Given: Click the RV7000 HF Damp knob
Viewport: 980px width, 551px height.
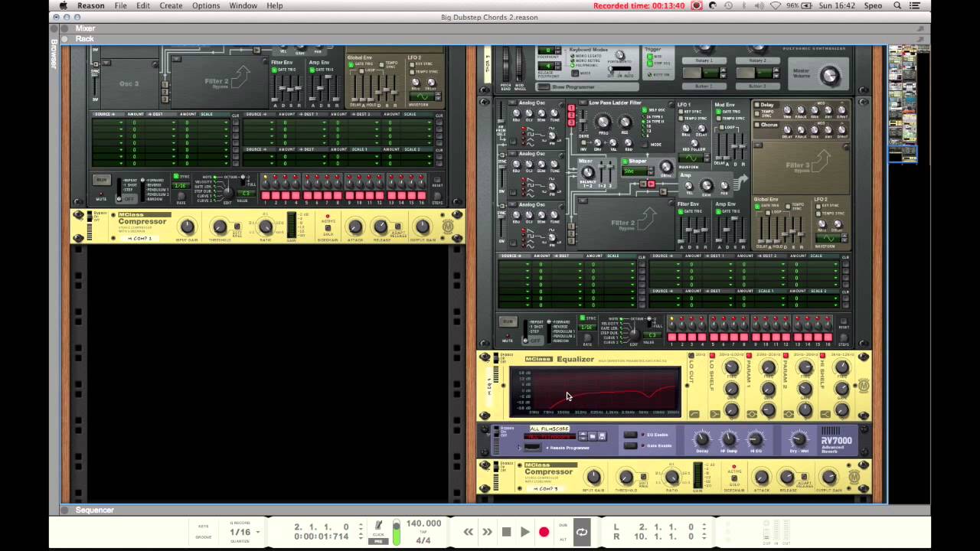Looking at the screenshot, I should 729,439.
